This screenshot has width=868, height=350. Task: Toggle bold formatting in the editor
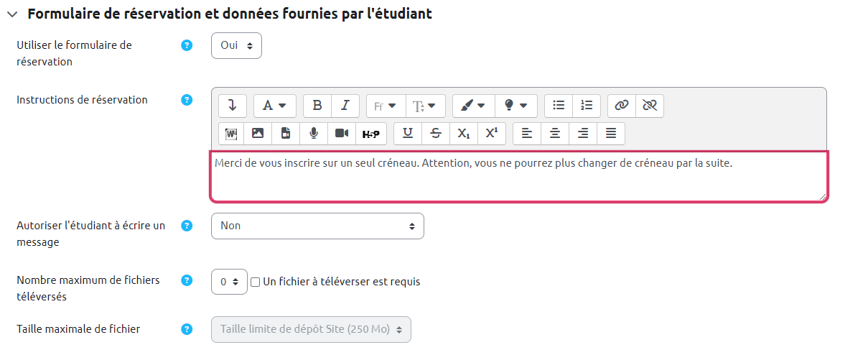(317, 105)
